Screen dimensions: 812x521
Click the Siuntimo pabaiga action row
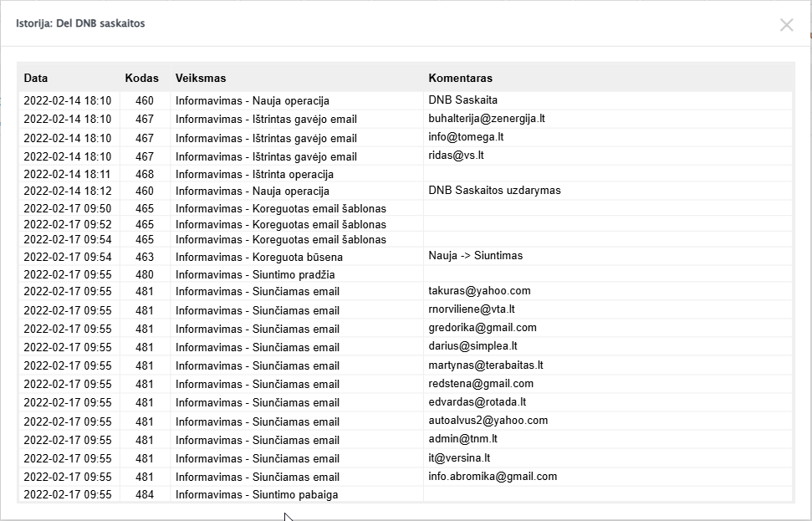(257, 495)
